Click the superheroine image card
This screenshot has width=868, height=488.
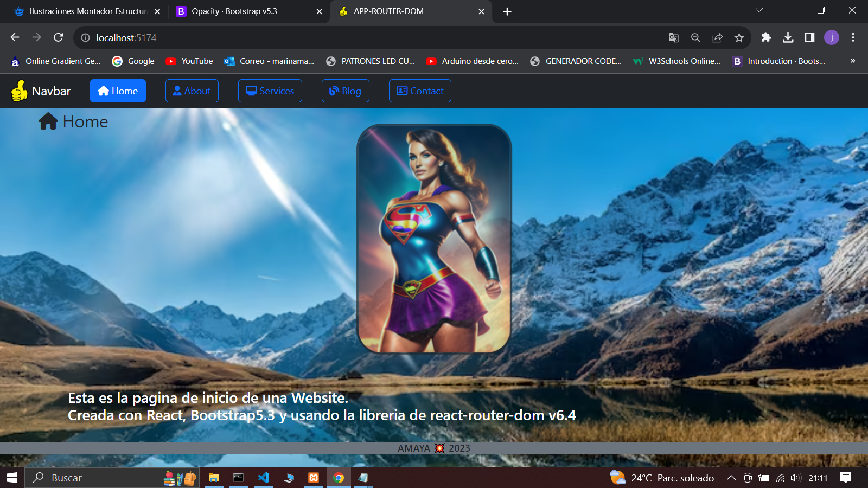click(434, 239)
